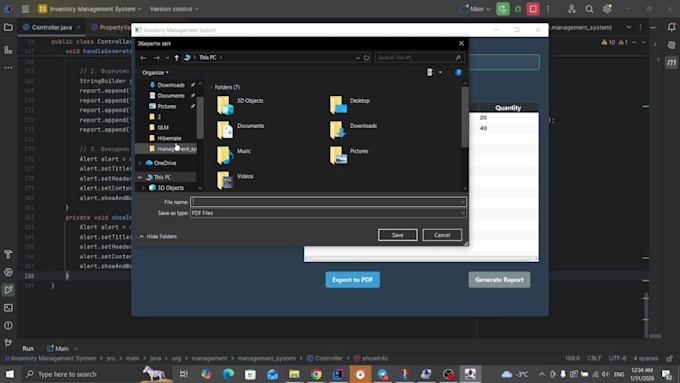The width and height of the screenshot is (680, 383).
Task: Stop the running application with red stop icon
Action: pyautogui.click(x=533, y=9)
